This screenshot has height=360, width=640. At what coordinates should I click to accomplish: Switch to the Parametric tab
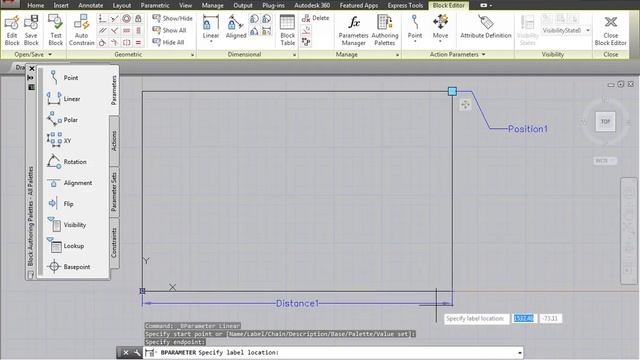[155, 5]
